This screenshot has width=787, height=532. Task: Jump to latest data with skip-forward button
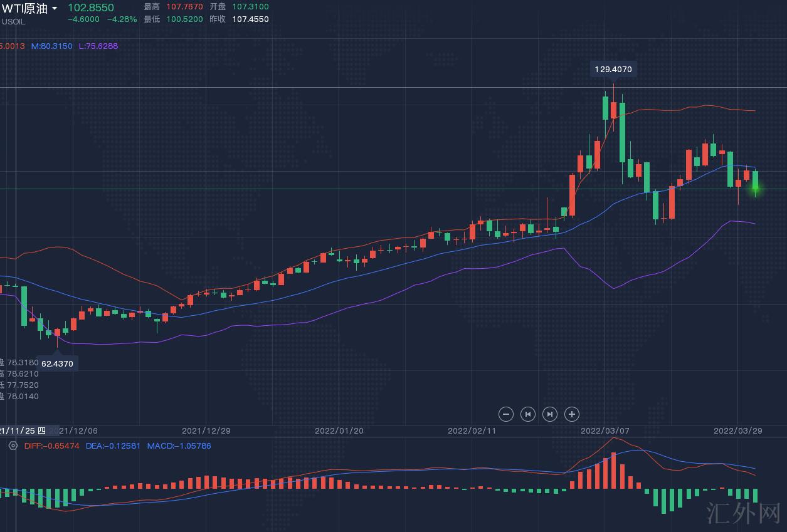(549, 414)
